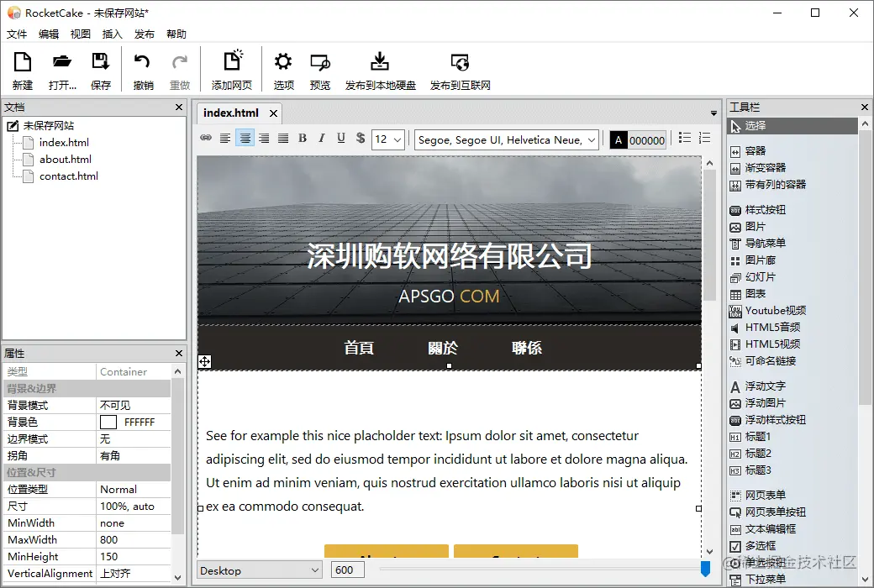The width and height of the screenshot is (874, 588).
Task: Pick the 浮动文字 floating text tool
Action: point(765,386)
